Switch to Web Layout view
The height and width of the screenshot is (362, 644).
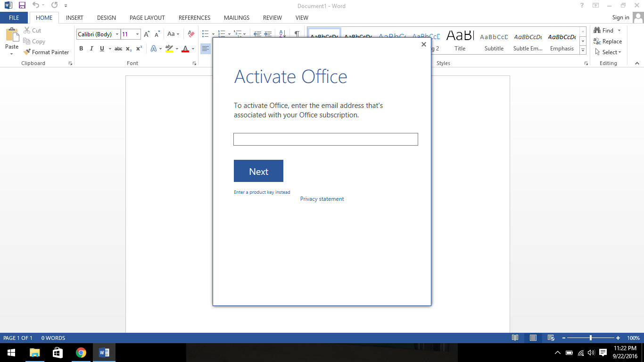click(x=551, y=338)
